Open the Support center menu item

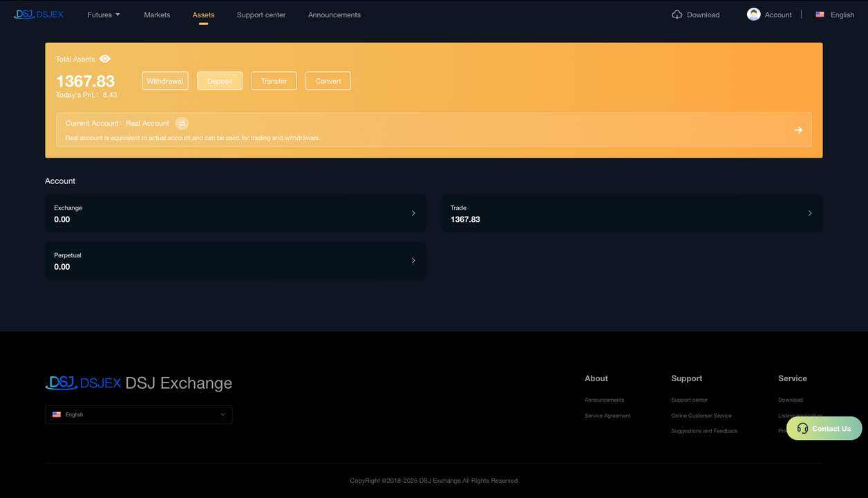coord(261,15)
